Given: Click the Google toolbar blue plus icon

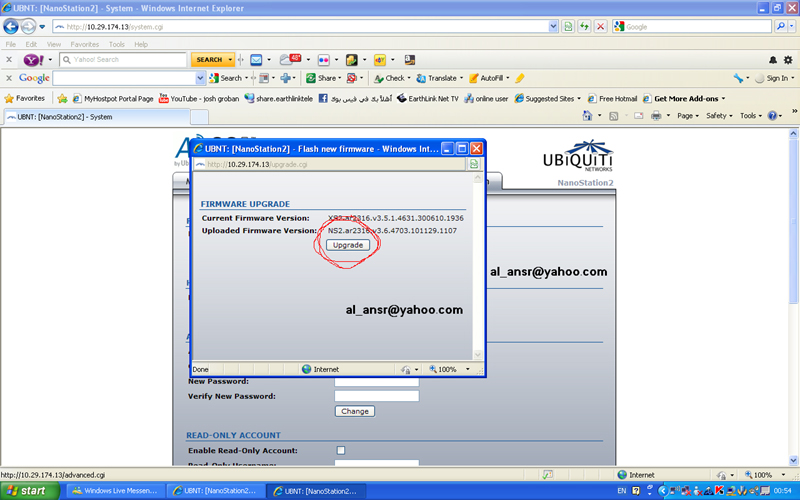Looking at the screenshot, I should (285, 78).
